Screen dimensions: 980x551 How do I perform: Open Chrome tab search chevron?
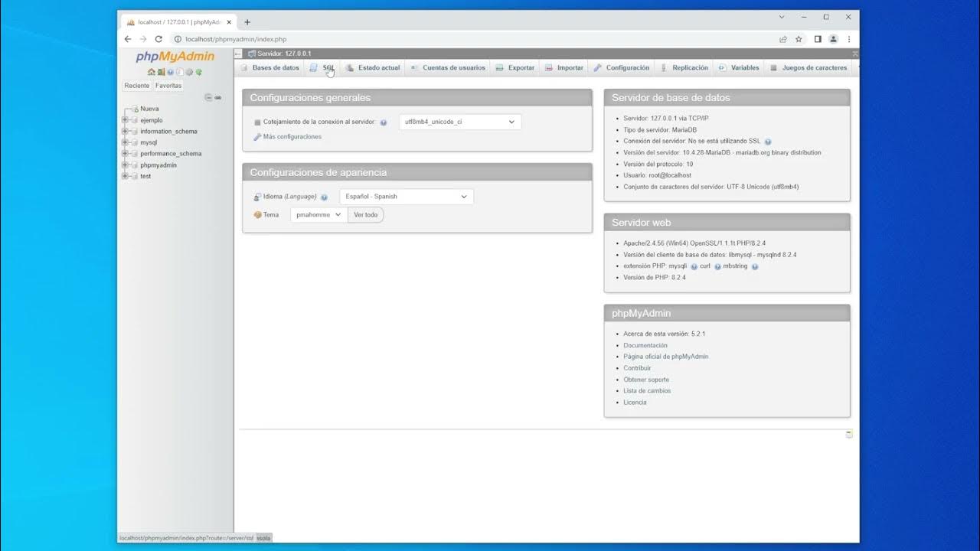[782, 17]
